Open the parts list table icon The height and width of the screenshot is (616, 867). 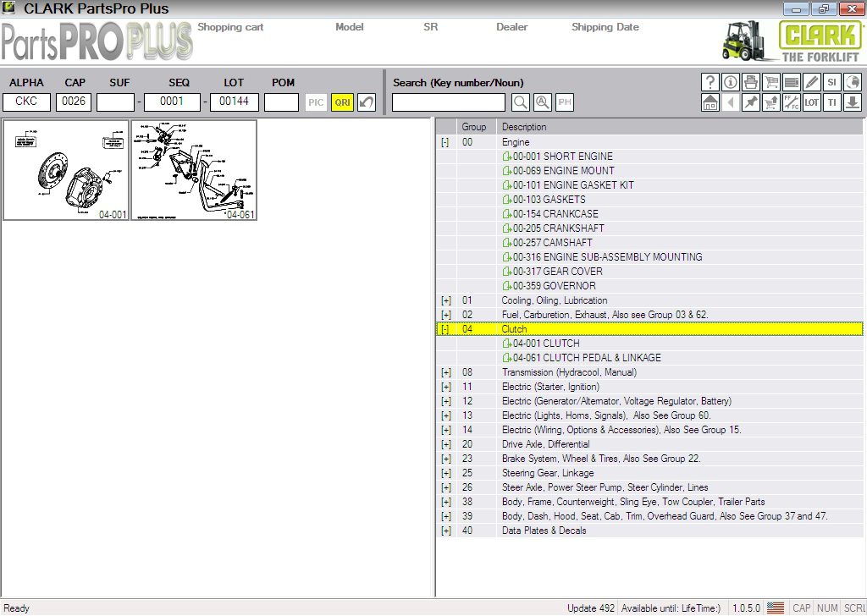point(792,82)
